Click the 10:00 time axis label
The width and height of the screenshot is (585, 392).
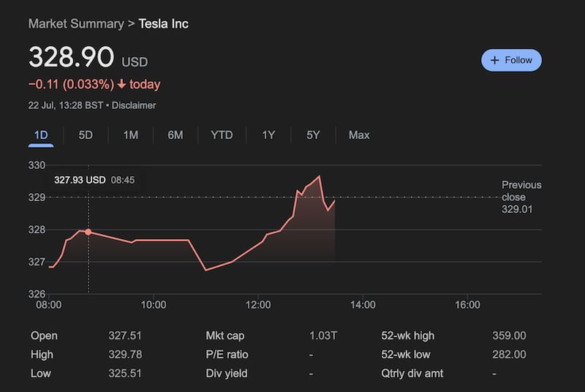[x=154, y=305]
